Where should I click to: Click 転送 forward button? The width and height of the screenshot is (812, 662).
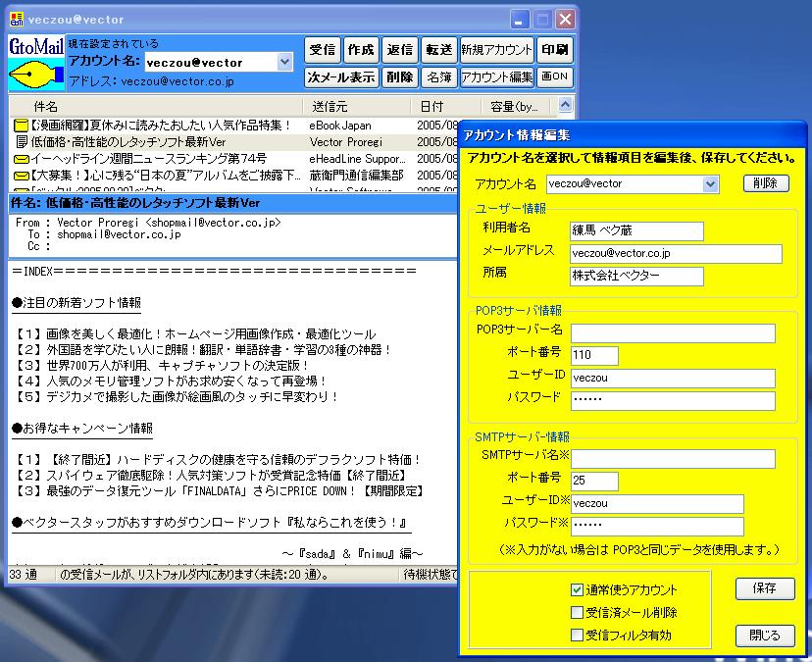coord(438,50)
